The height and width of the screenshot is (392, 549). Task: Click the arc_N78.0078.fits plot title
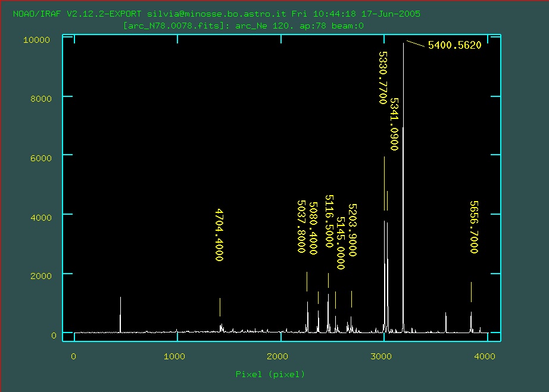tap(243, 26)
